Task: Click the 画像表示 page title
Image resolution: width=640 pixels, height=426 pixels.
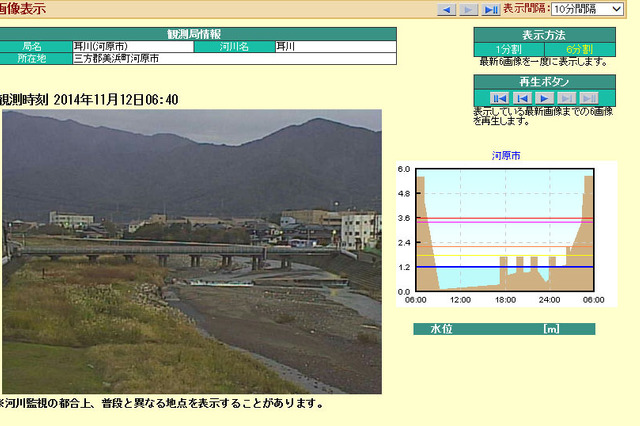Action: [22, 9]
